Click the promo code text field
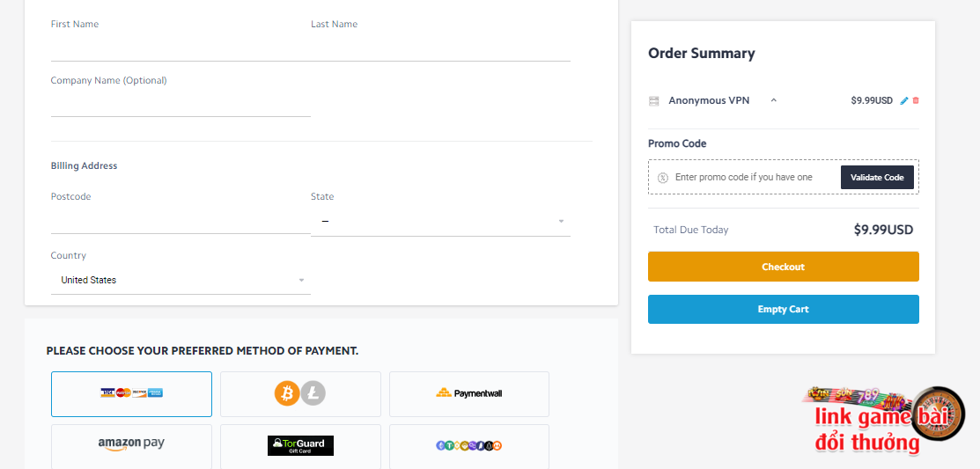Image resolution: width=980 pixels, height=469 pixels. 755,178
